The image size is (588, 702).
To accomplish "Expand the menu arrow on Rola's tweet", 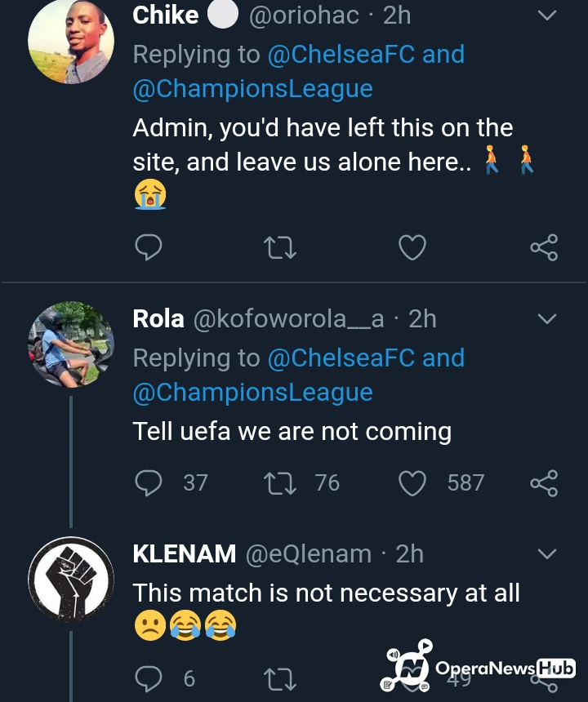I will tap(546, 319).
